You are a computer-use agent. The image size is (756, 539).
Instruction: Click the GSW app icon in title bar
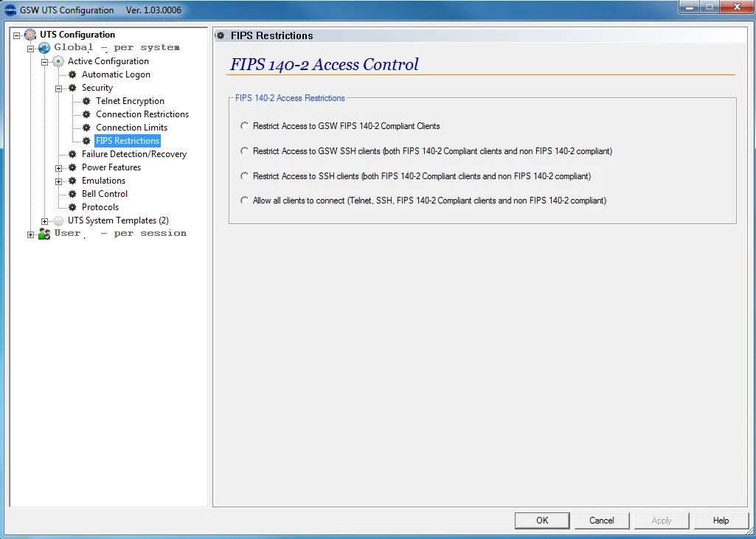click(x=10, y=10)
